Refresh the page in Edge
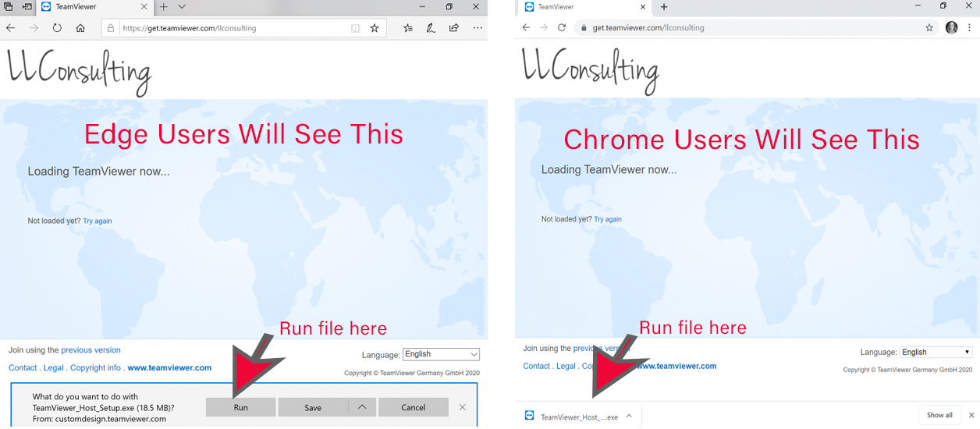This screenshot has height=429, width=980. 57,27
